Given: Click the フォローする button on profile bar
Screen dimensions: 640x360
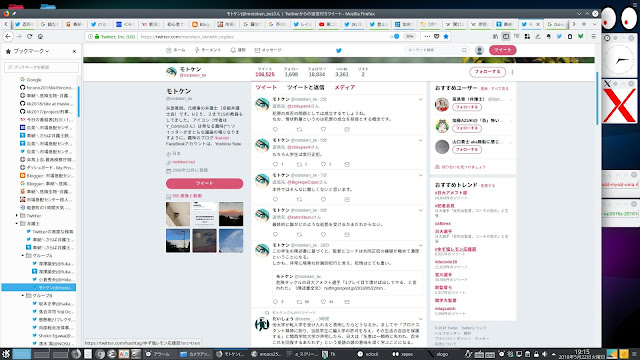Looking at the screenshot, I should click(x=487, y=72).
